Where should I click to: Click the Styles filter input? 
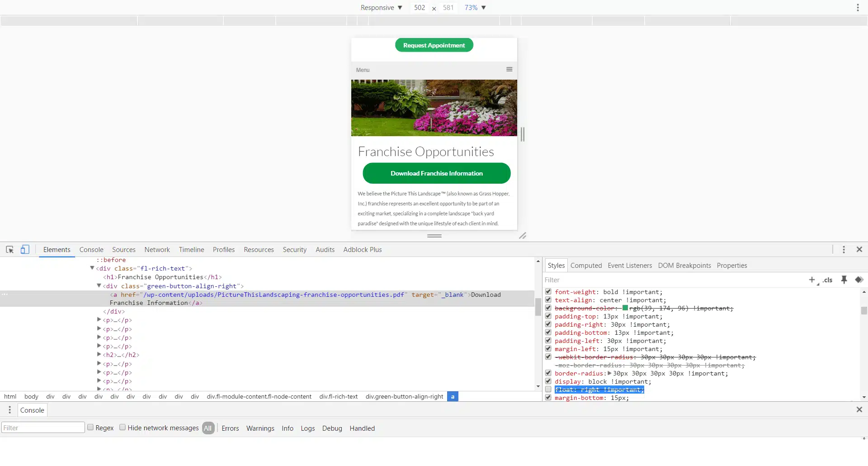click(x=674, y=280)
